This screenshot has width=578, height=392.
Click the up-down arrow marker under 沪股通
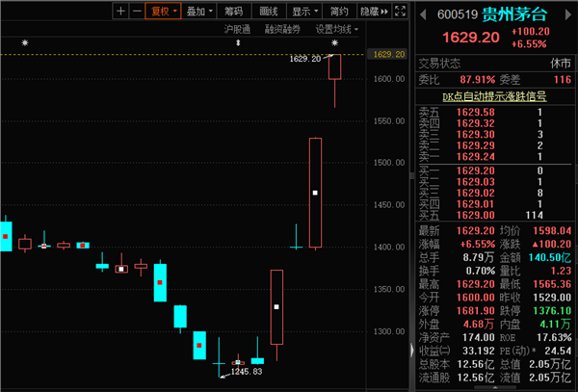tap(236, 43)
